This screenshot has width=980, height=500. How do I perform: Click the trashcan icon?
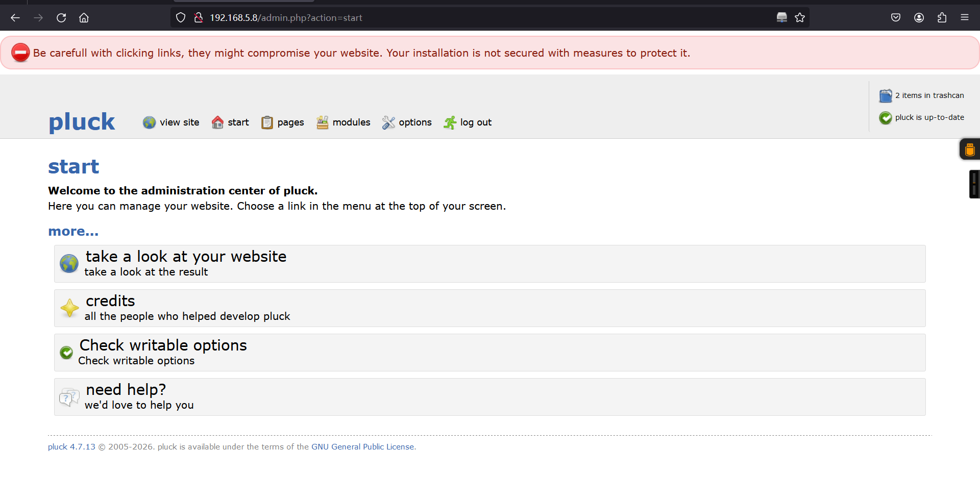pos(886,95)
